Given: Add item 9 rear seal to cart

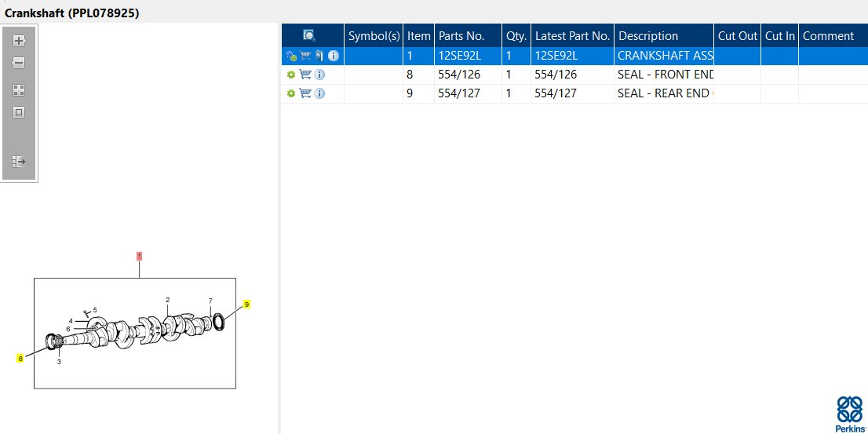Looking at the screenshot, I should coord(305,93).
